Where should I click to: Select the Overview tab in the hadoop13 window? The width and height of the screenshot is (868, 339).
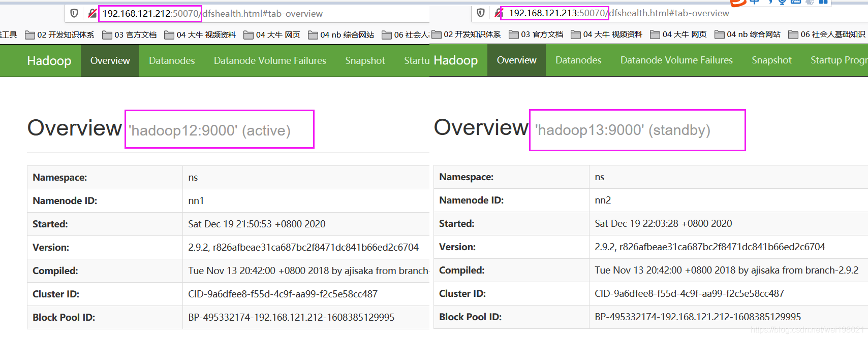point(517,60)
